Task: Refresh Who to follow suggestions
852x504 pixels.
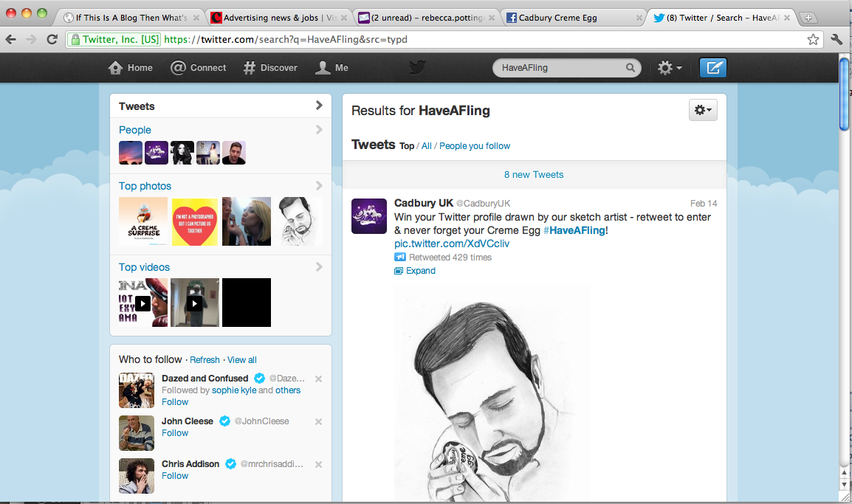Action: (205, 360)
